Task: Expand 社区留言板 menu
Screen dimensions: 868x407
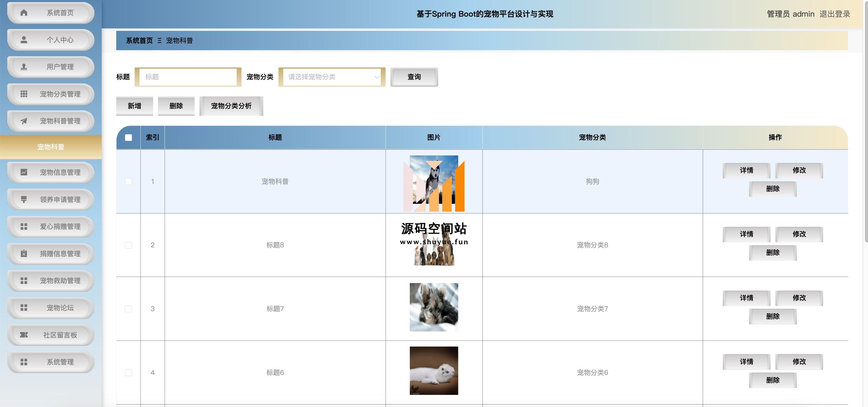Action: 51,335
